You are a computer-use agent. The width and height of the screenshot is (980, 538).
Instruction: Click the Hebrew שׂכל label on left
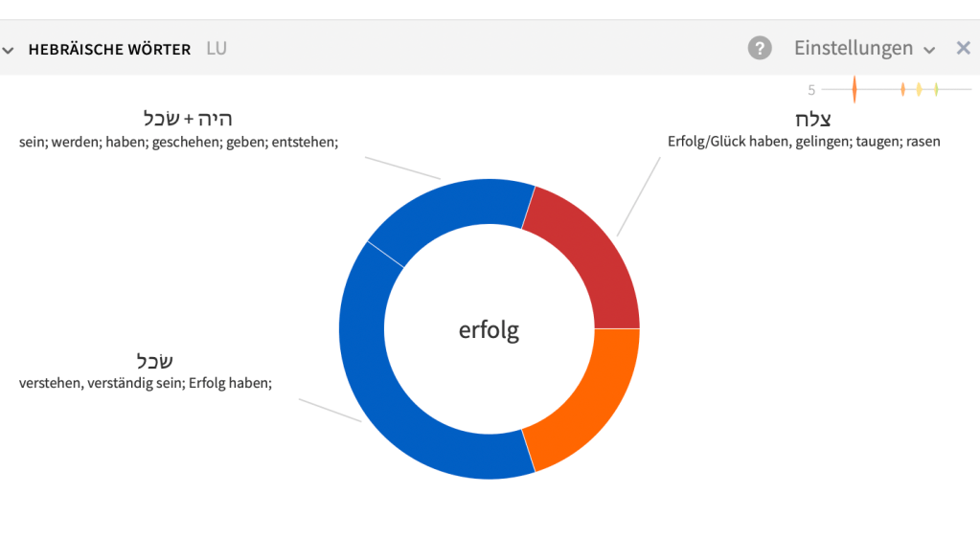(154, 361)
